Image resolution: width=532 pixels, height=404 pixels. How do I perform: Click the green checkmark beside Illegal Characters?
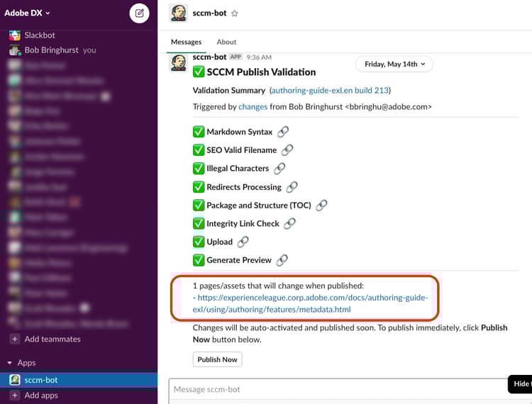[x=199, y=169]
